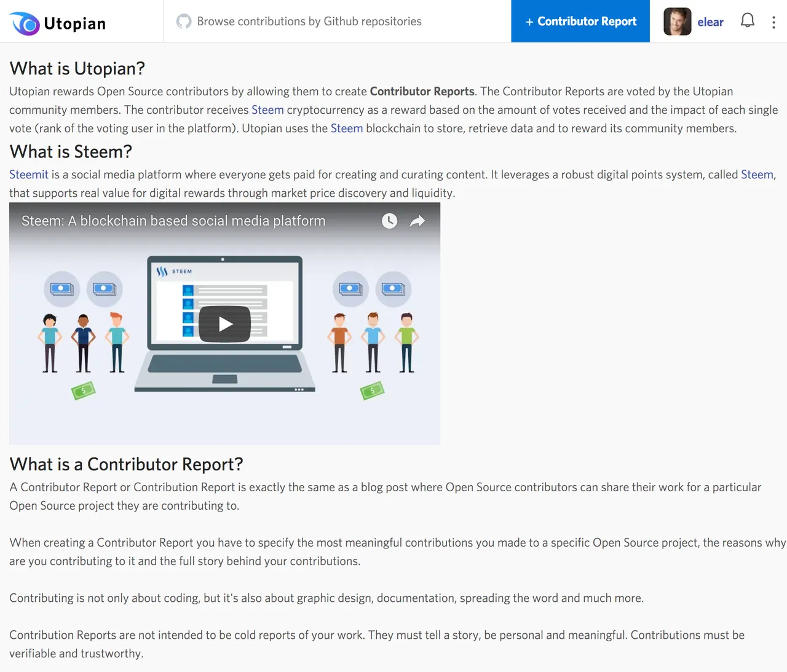This screenshot has height=672, width=787.
Task: Follow the Steem link after 'contributor receives'
Action: 267,110
